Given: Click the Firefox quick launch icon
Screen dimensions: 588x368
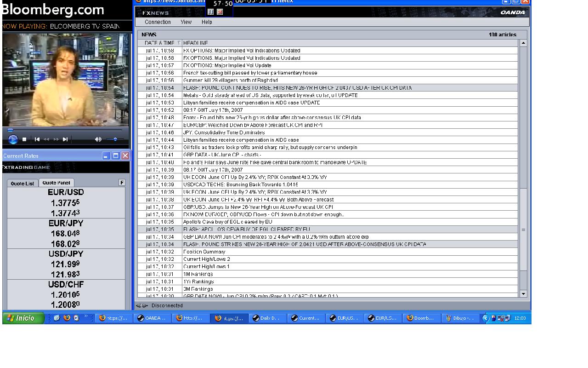Looking at the screenshot, I should [x=67, y=318].
